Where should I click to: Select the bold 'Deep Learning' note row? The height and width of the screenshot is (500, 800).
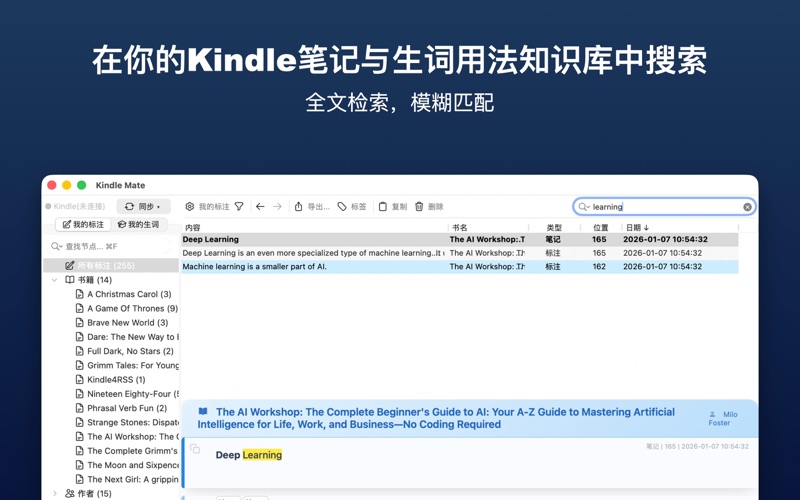(x=460, y=239)
